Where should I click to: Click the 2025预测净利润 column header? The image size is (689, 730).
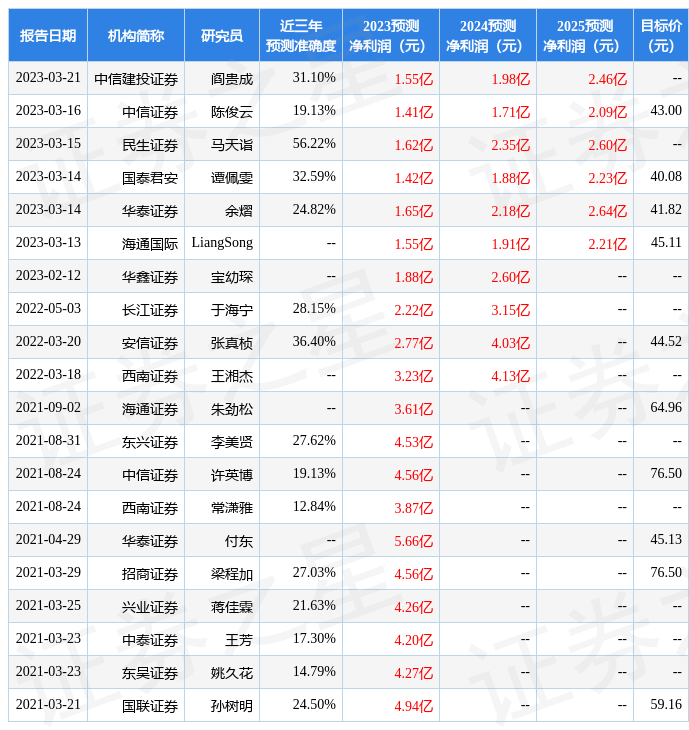coord(584,36)
